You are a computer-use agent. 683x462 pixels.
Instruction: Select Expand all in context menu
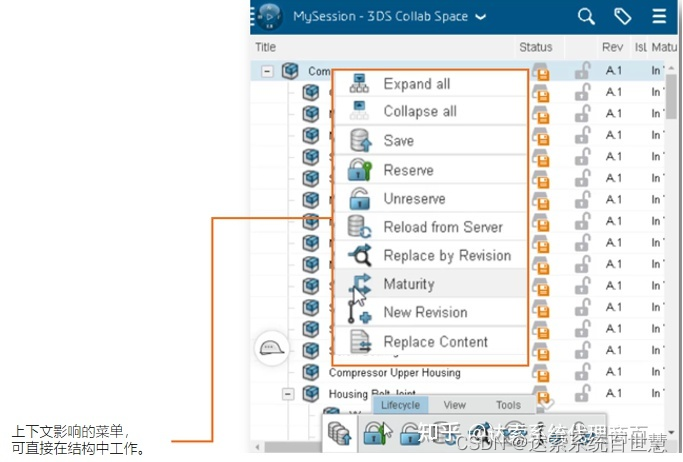coord(430,84)
